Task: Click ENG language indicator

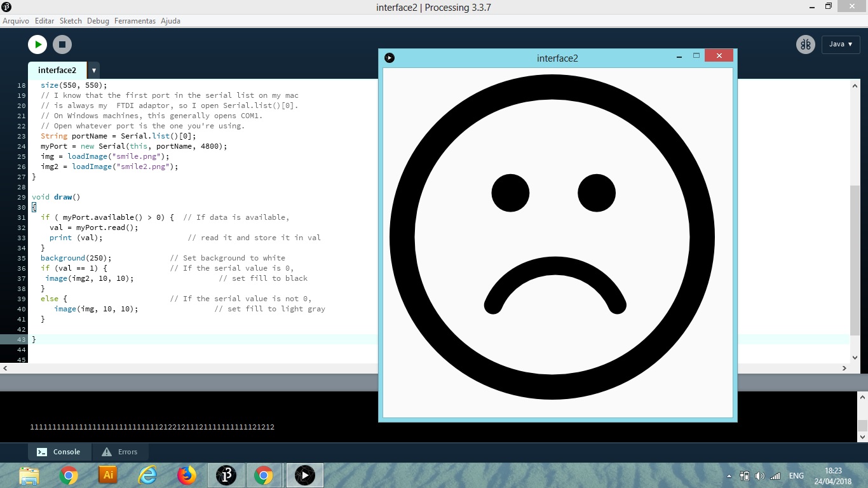Action: click(x=796, y=476)
